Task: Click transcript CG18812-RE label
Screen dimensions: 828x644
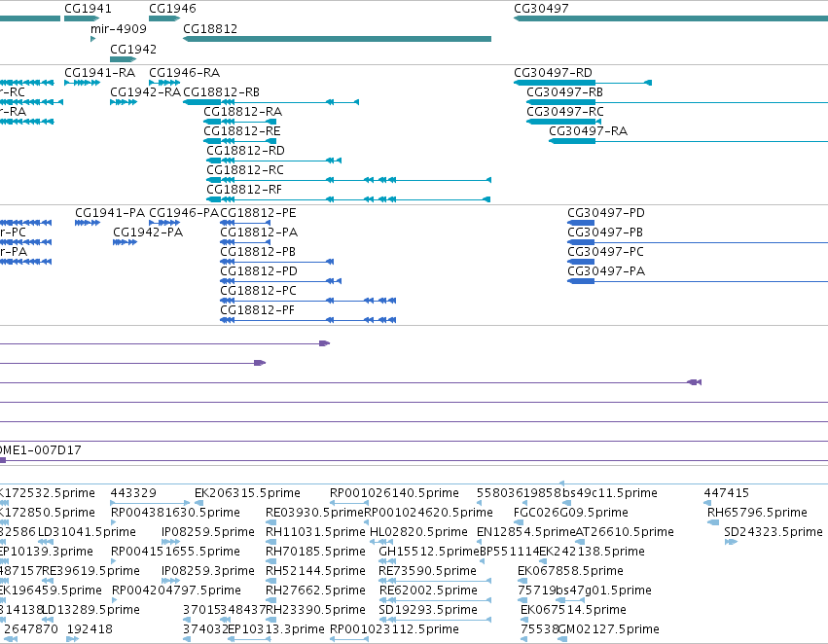Action: (242, 131)
